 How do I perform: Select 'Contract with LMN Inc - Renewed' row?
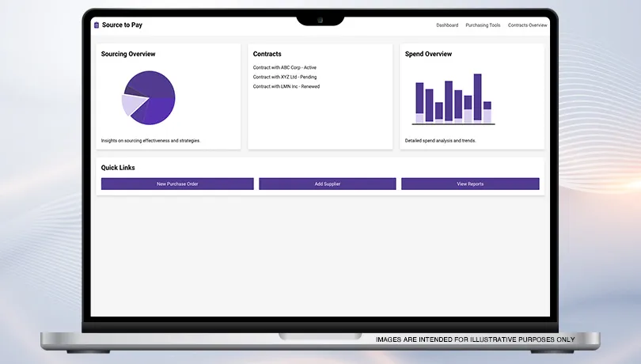coord(286,86)
